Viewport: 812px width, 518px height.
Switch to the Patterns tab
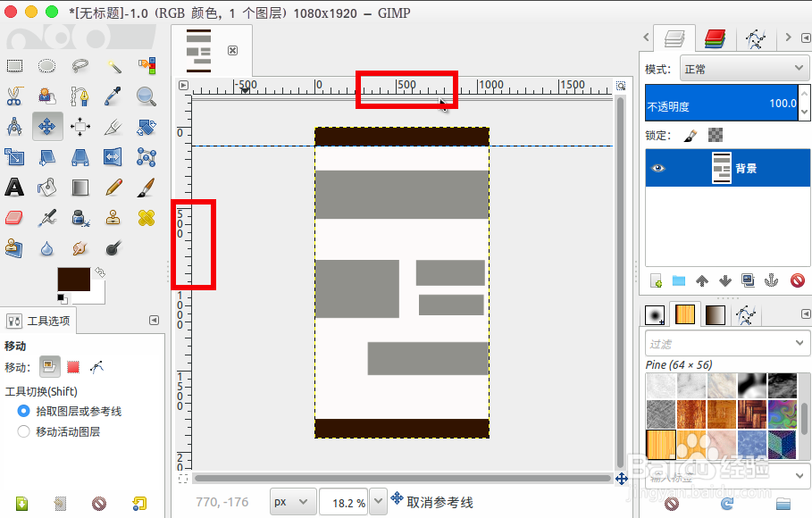pos(684,314)
